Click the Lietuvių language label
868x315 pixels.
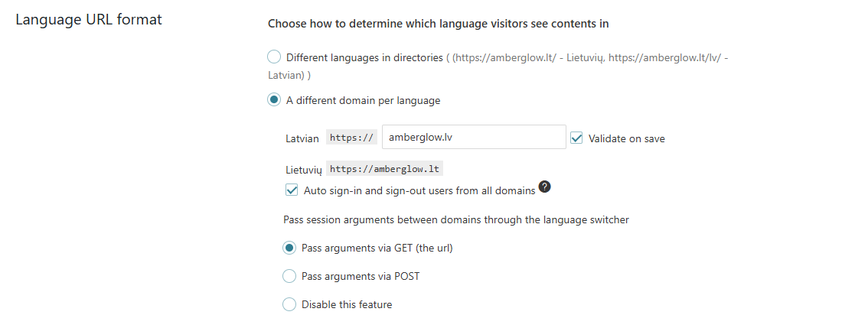[x=303, y=170]
